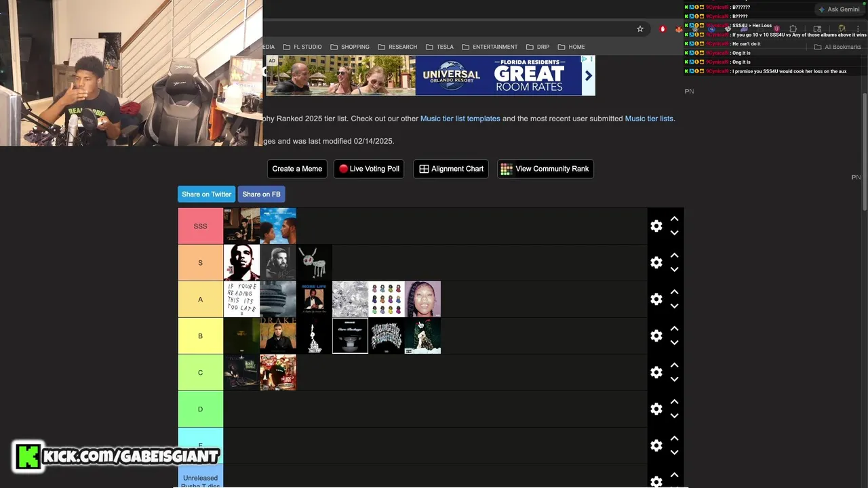Open settings gear for SSS tier row

point(656,226)
